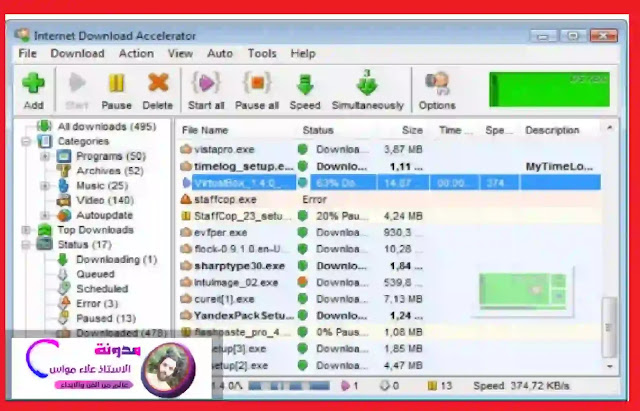Open the Tools menu
The image size is (640, 411).
[x=262, y=53]
